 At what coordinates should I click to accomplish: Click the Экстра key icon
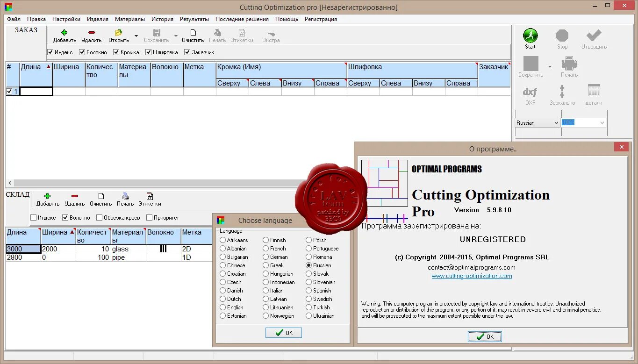pos(271,34)
